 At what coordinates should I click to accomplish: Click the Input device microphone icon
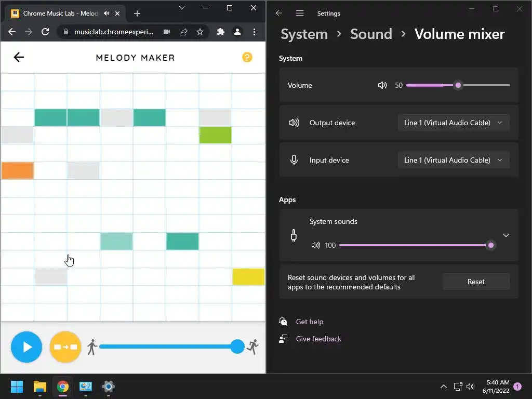294,160
